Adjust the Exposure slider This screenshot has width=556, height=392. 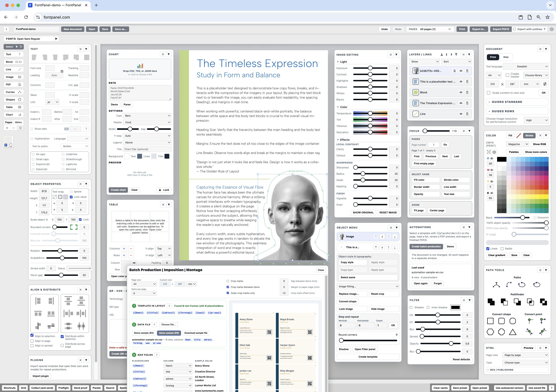(x=370, y=68)
